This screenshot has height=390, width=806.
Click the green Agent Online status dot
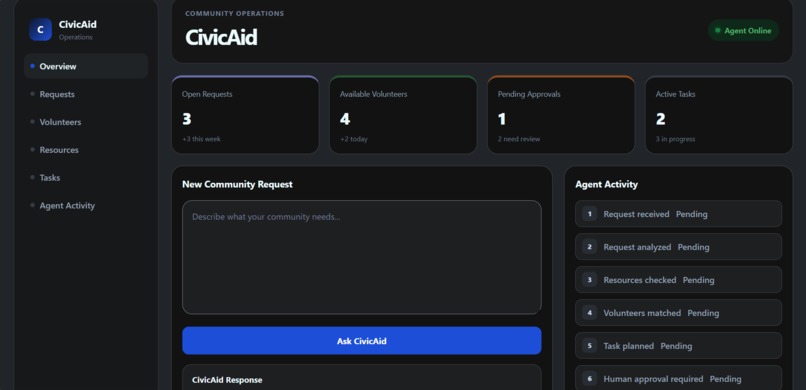tap(718, 30)
